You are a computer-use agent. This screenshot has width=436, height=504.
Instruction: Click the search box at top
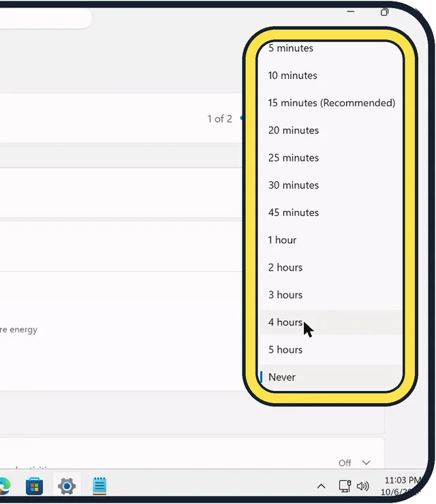[x=45, y=18]
